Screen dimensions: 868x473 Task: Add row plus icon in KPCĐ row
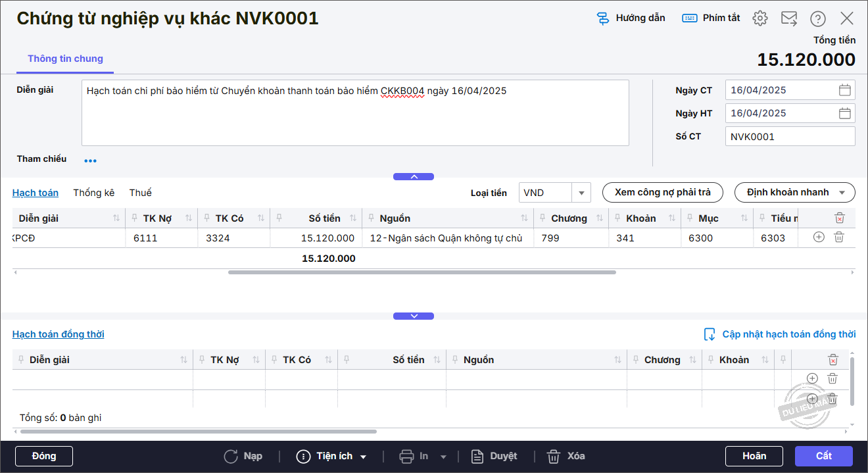click(819, 237)
